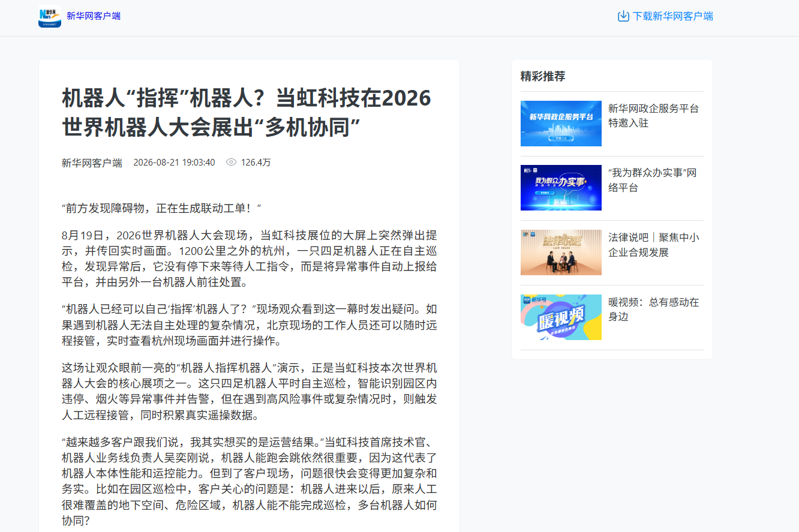The image size is (799, 532).
Task: Click the opening quote “前方发现障碍物，正在生成联动工单！”
Action: point(161,209)
